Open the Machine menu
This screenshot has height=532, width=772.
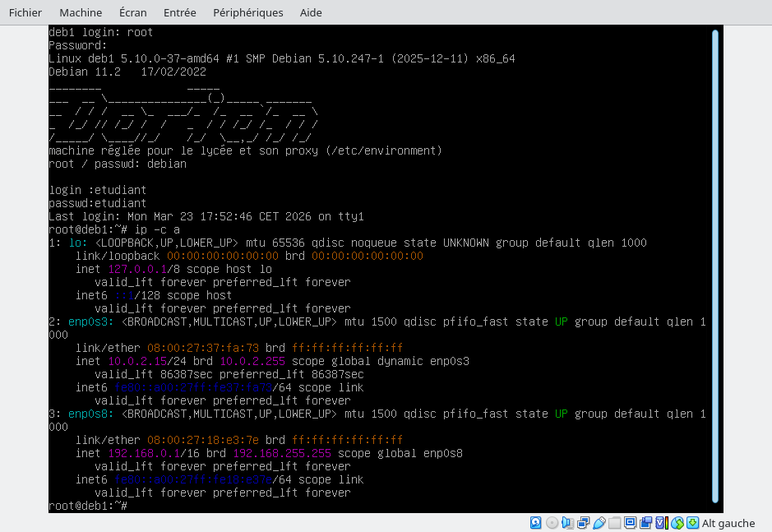coord(81,12)
